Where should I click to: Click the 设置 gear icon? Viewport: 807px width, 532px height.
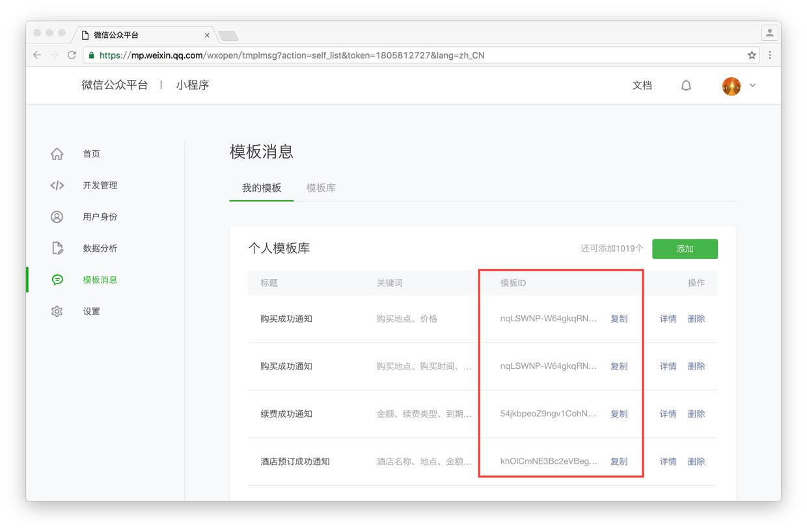(57, 312)
